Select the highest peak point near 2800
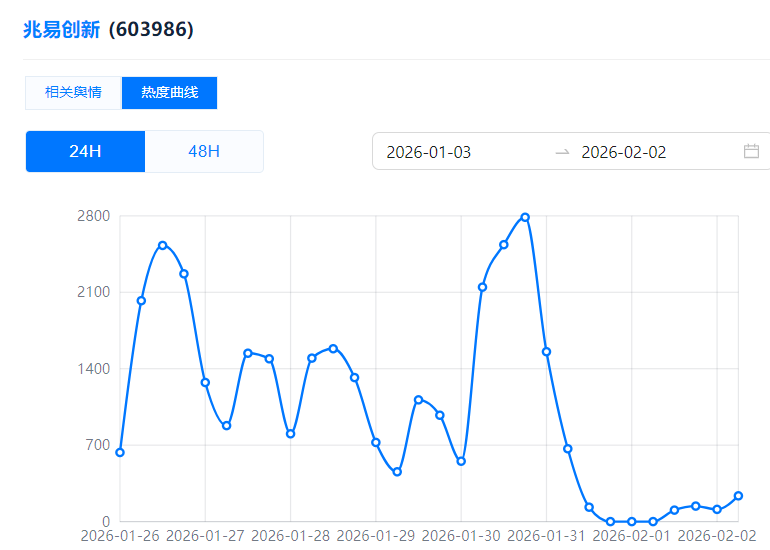Screen dimensions: 770x550 point(525,217)
